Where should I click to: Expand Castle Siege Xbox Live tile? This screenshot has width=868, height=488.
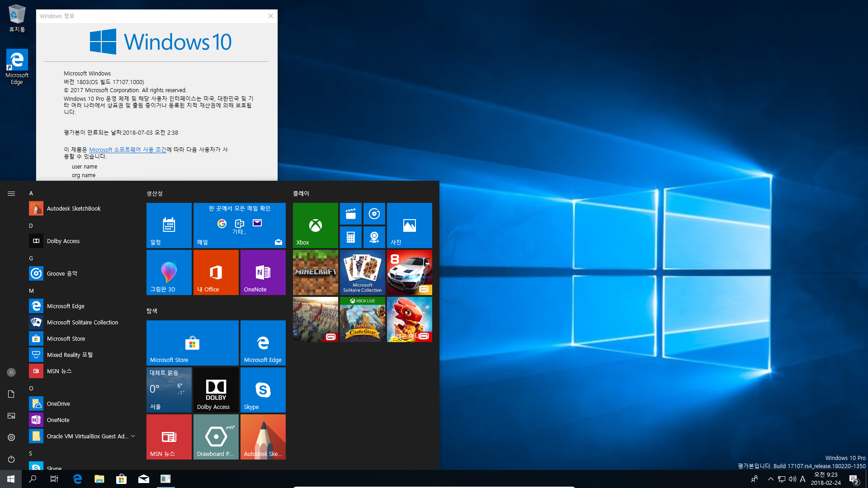click(362, 319)
